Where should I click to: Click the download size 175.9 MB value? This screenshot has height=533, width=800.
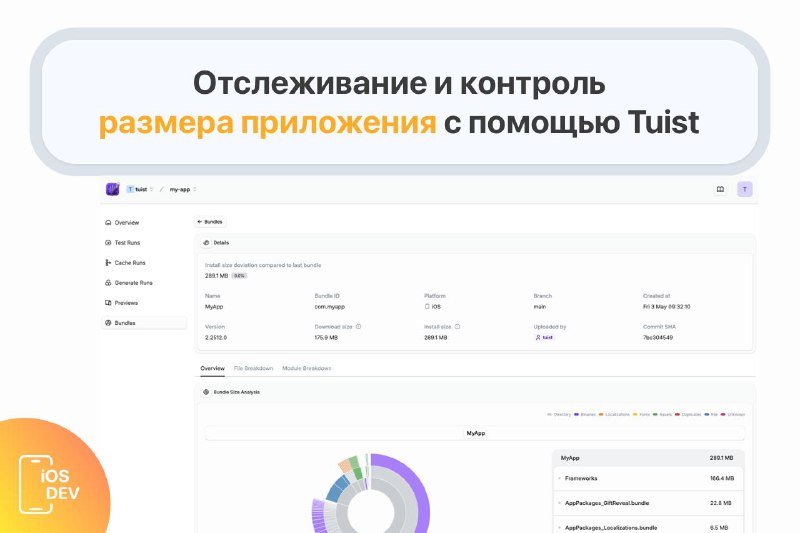click(x=326, y=338)
